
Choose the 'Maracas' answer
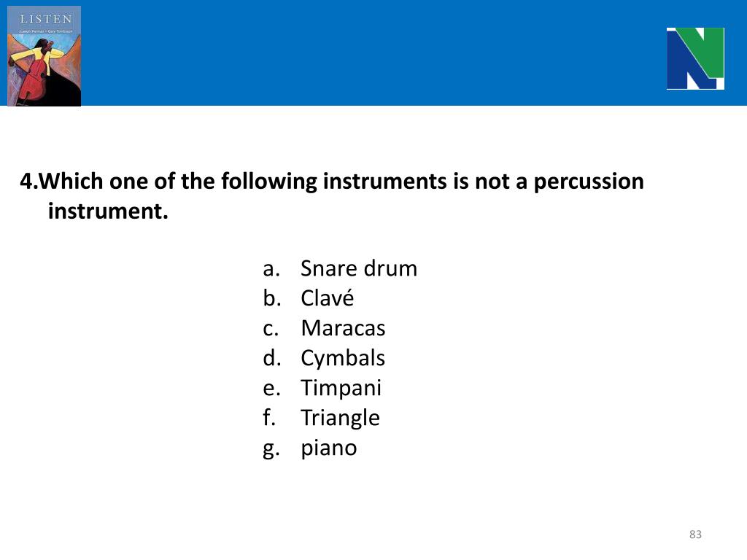coord(343,328)
